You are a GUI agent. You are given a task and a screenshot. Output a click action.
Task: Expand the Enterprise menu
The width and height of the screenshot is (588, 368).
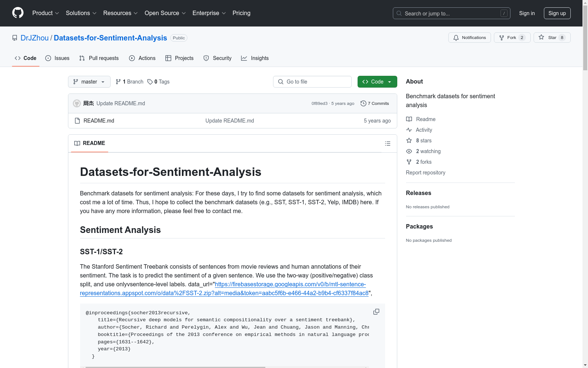coord(209,13)
